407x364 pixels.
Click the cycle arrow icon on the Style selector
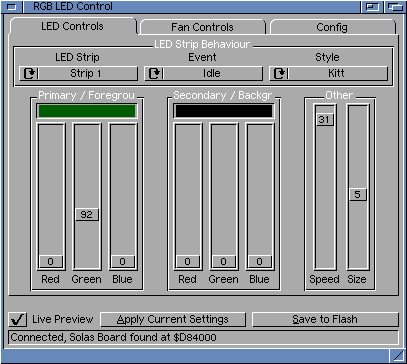click(280, 74)
